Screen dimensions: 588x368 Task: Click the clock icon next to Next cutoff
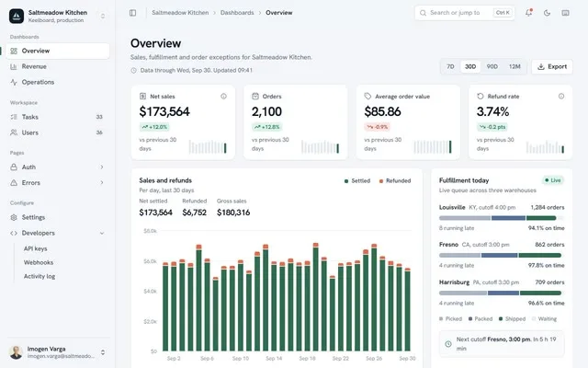click(x=448, y=344)
